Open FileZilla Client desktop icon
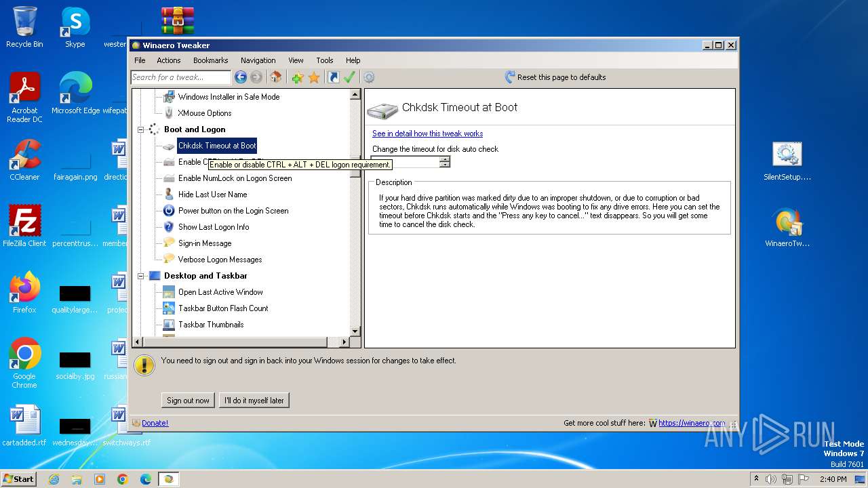 click(x=24, y=226)
